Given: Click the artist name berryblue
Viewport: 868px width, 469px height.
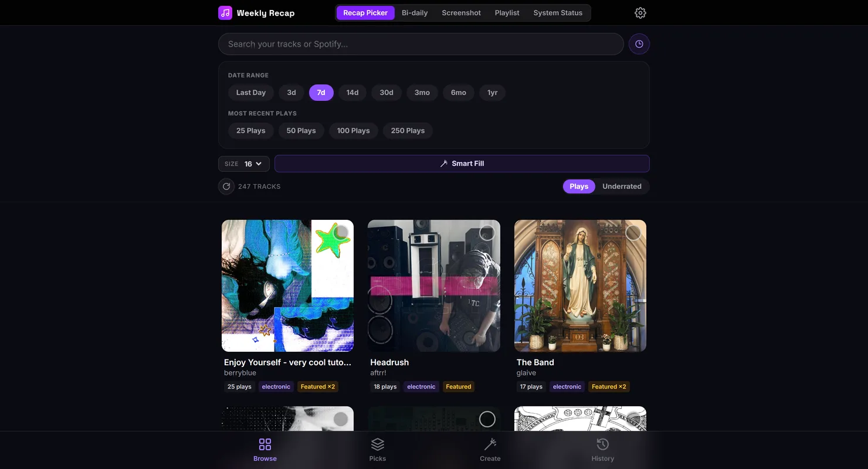Looking at the screenshot, I should point(240,373).
